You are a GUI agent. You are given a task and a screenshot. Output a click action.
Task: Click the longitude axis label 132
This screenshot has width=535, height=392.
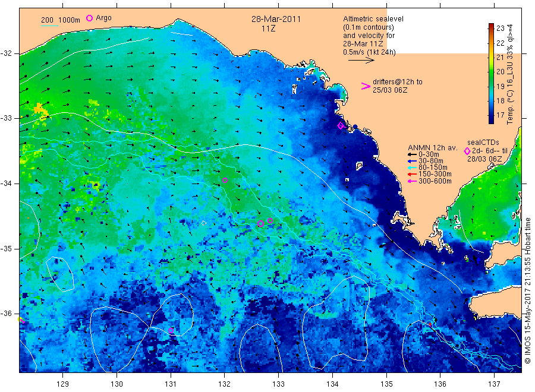(x=225, y=384)
